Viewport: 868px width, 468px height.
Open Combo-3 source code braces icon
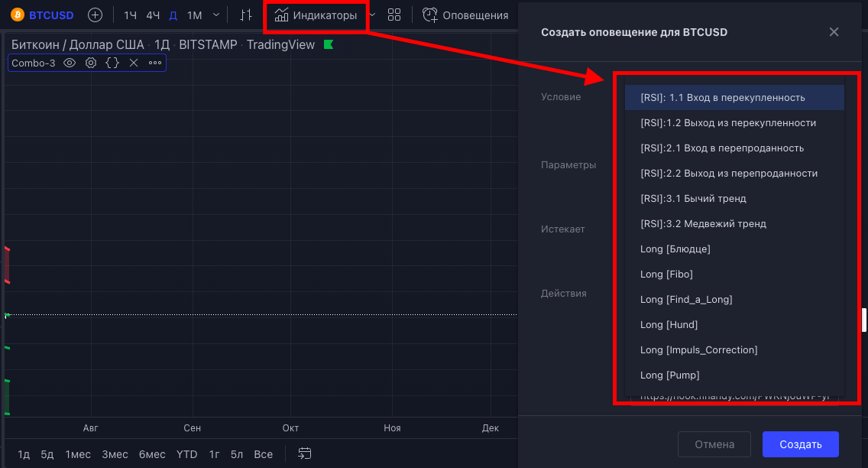(112, 63)
